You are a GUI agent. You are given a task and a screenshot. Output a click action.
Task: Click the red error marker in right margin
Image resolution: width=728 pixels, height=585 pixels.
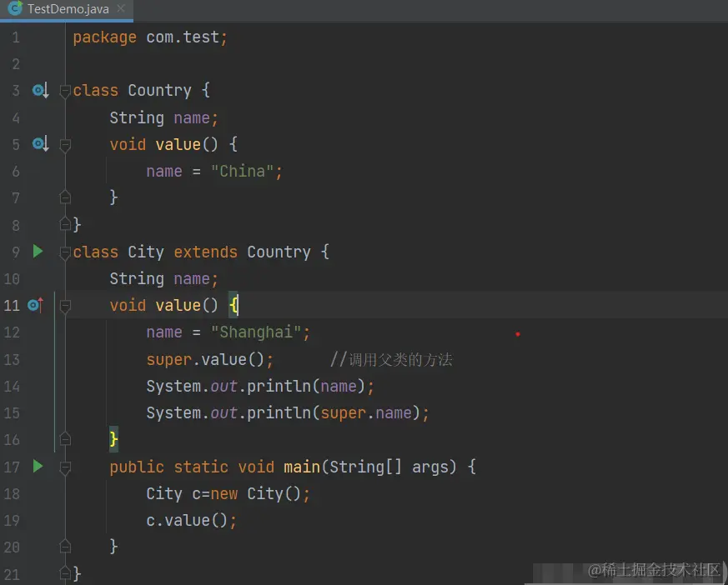point(518,333)
